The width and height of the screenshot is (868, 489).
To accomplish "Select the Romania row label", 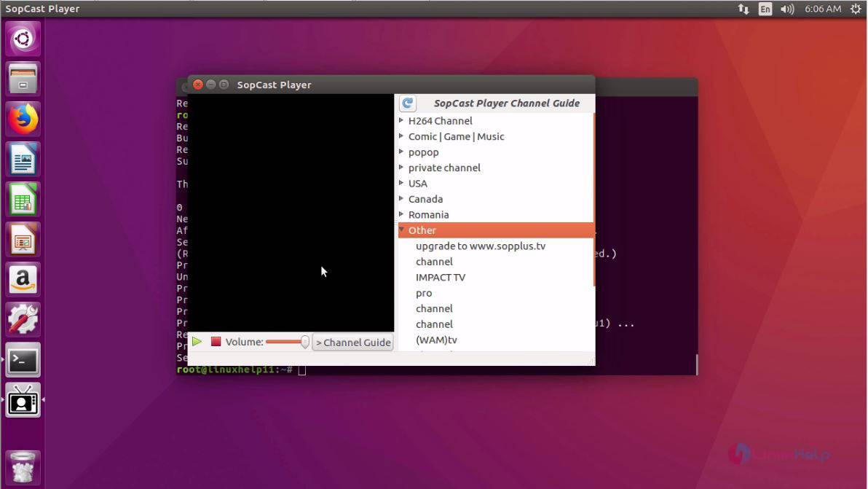I will [x=428, y=214].
